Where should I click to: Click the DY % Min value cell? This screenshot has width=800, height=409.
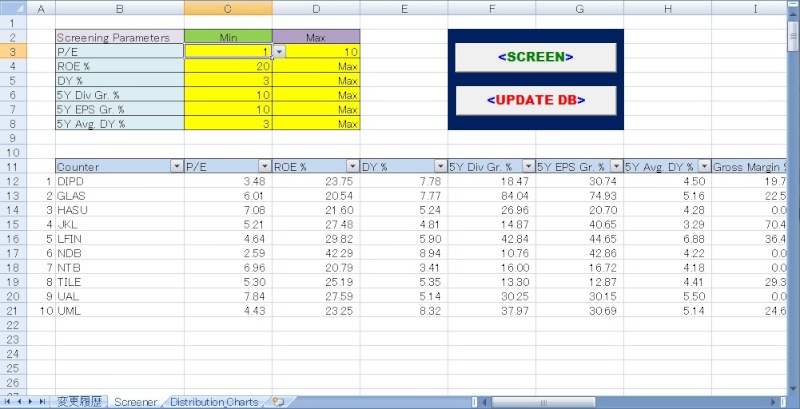(228, 80)
